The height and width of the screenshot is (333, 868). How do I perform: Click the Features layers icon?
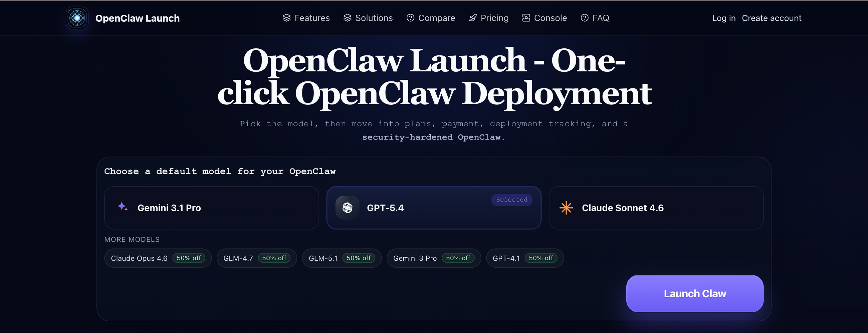click(286, 18)
